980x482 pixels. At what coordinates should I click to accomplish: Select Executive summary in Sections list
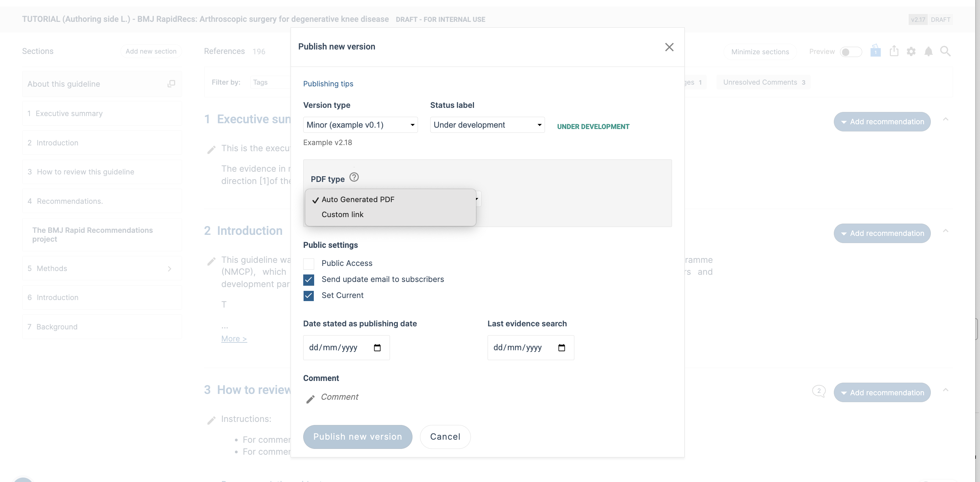pos(101,113)
